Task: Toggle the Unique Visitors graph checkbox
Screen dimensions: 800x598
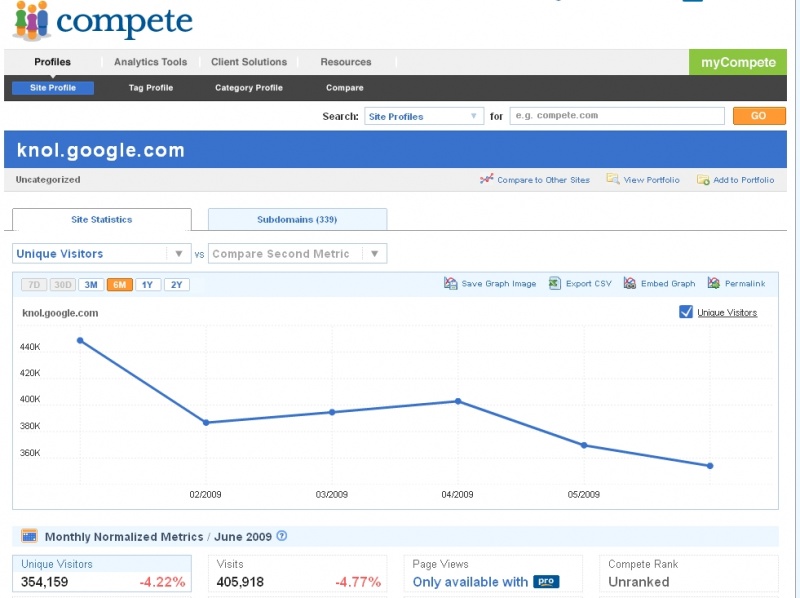Action: point(685,312)
